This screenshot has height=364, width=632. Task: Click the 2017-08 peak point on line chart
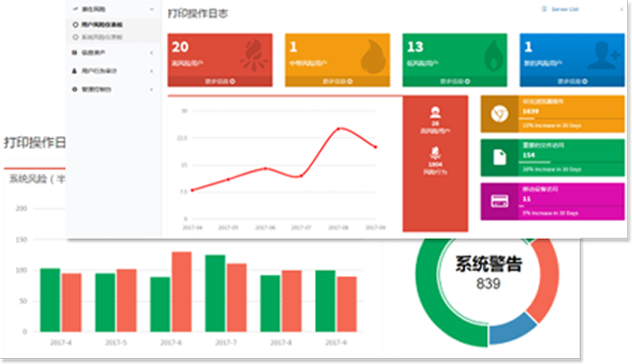tap(339, 129)
